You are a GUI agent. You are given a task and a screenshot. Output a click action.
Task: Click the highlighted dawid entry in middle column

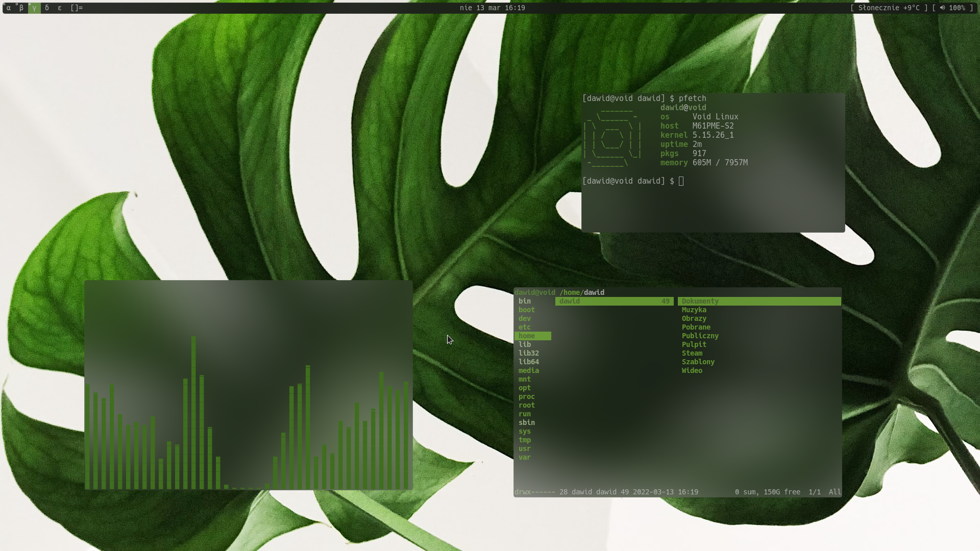pos(570,302)
